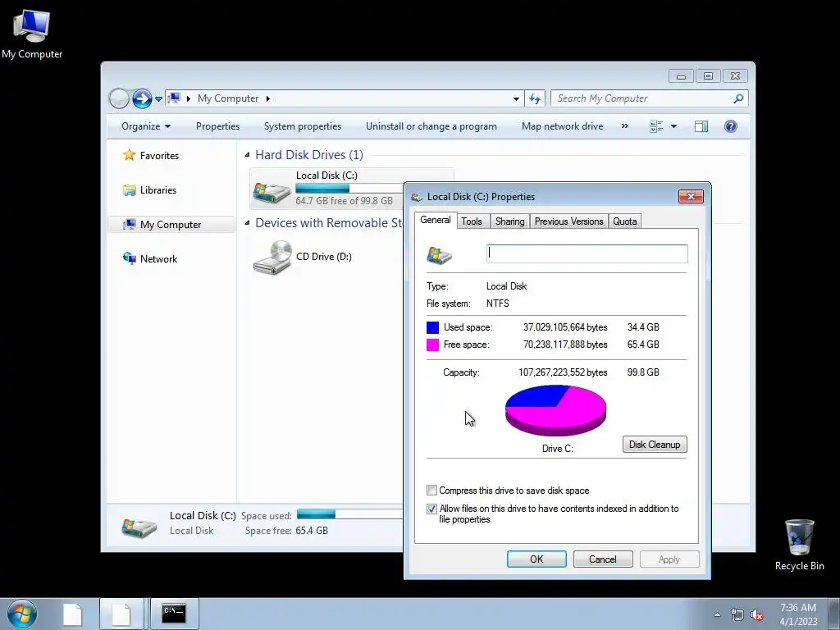Show more toolbar commands chevron
The width and height of the screenshot is (840, 630).
coord(624,126)
